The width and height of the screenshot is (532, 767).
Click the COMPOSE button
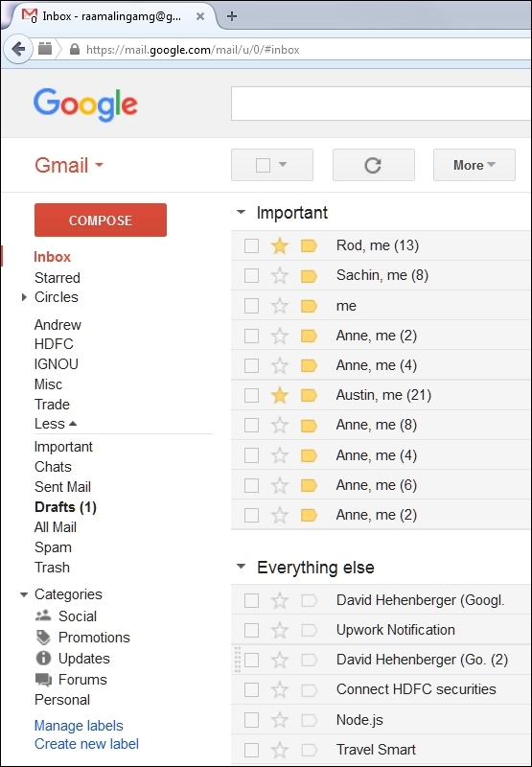[x=101, y=221]
